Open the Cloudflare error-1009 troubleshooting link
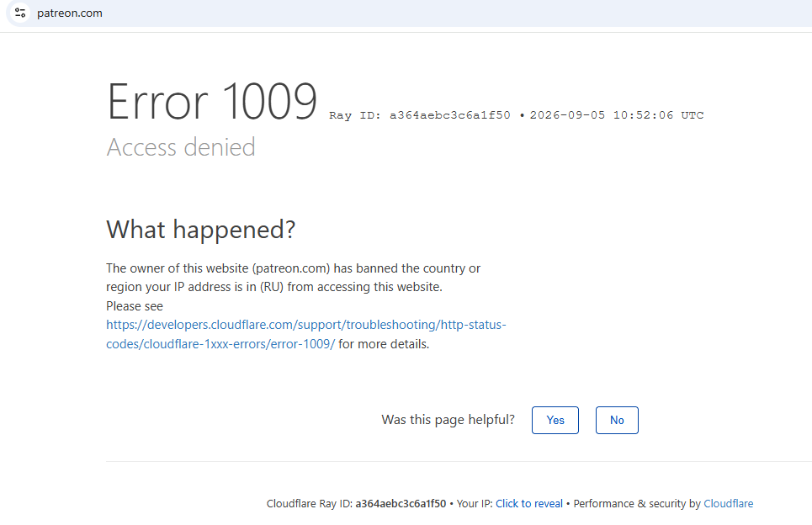Image resolution: width=812 pixels, height=525 pixels. pos(305,334)
